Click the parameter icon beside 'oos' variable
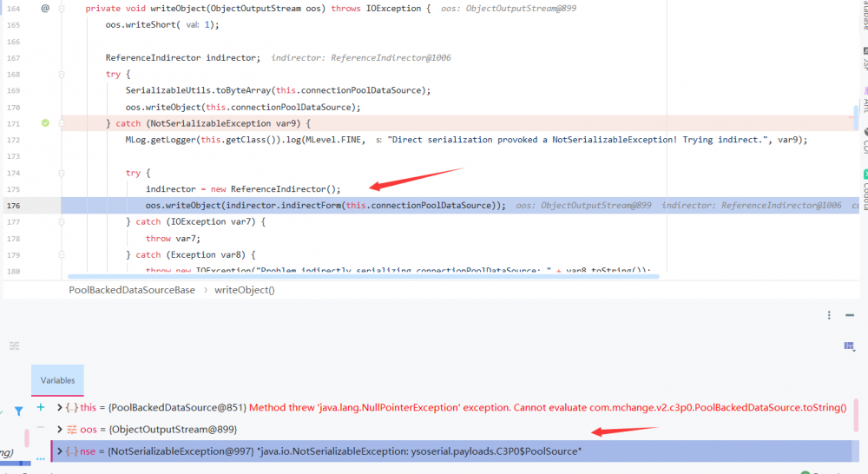868x474 pixels. coord(71,429)
